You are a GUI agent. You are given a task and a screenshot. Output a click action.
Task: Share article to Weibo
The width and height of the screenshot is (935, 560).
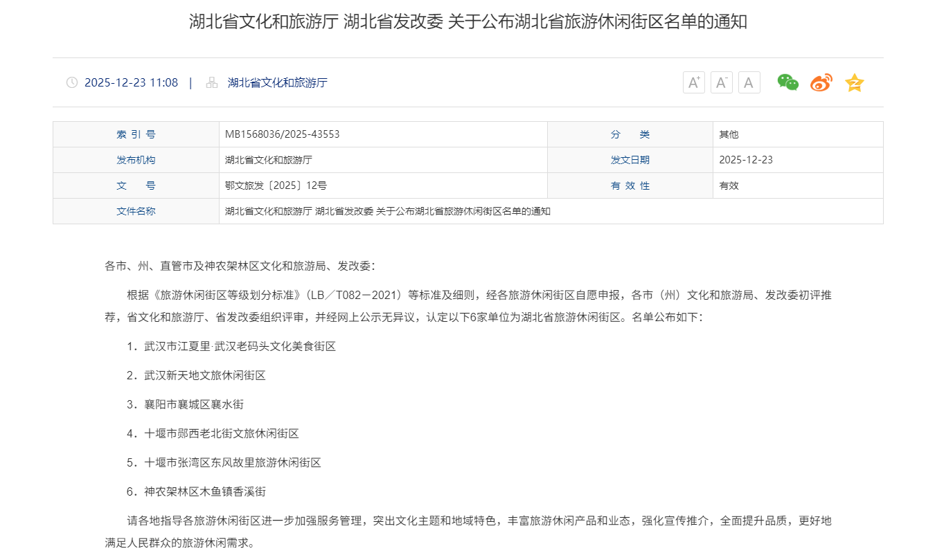pyautogui.click(x=821, y=83)
